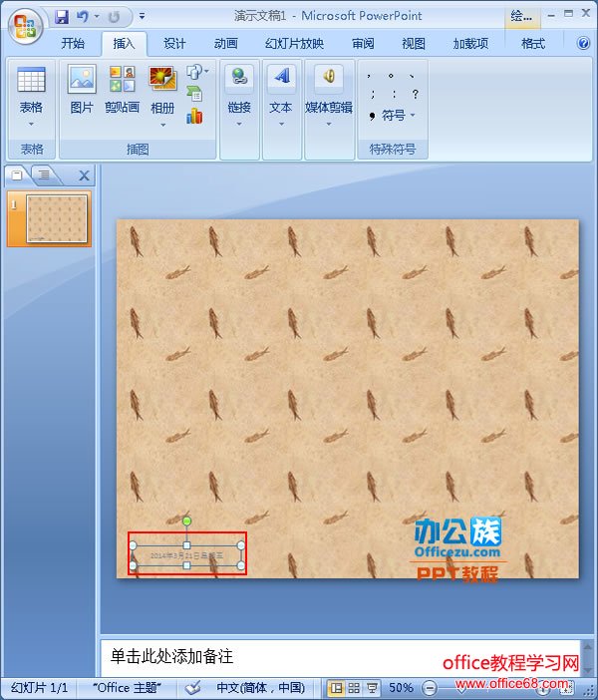Screen dimensions: 598x700
Task: Close the slides thumbnail pane
Action: coord(84,175)
